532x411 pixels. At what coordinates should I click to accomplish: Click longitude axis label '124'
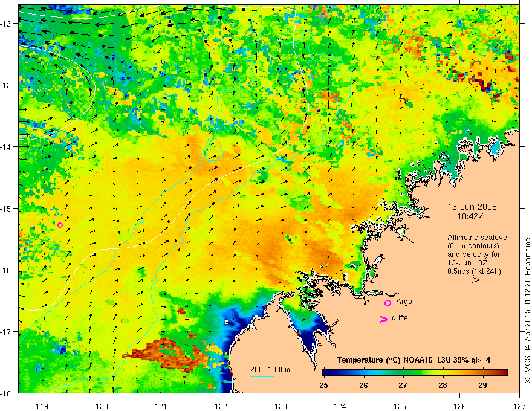[340, 406]
